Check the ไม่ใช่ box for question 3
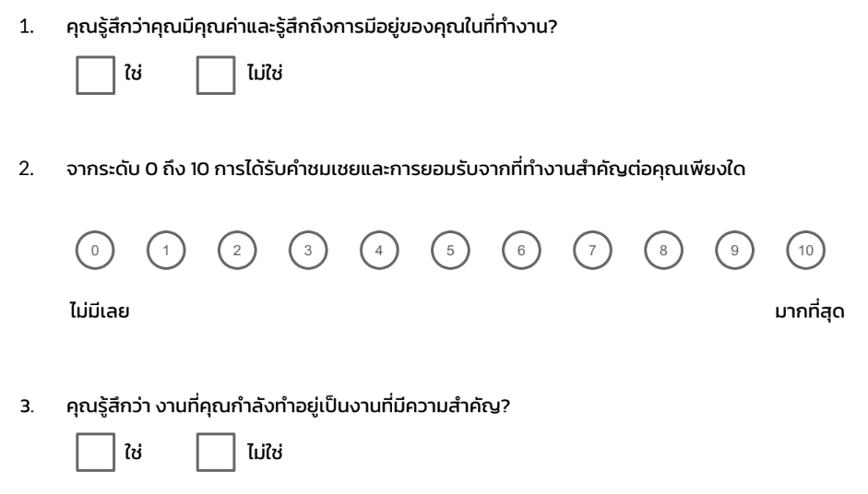The width and height of the screenshot is (868, 494). [x=216, y=452]
